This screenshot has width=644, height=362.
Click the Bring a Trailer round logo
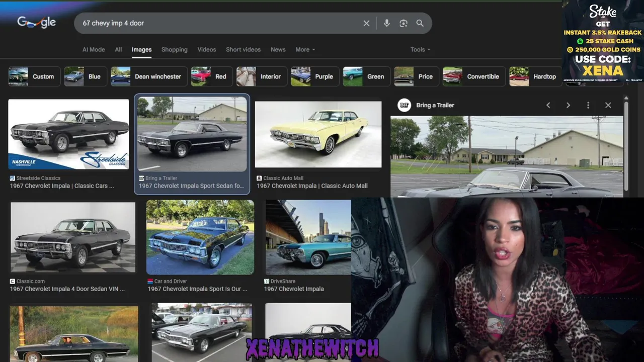pyautogui.click(x=404, y=105)
